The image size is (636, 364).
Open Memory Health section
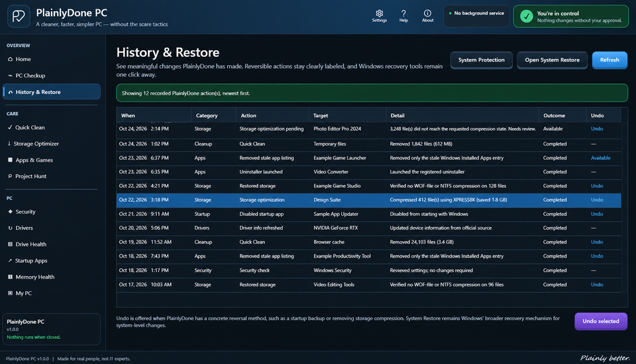[x=52, y=277]
